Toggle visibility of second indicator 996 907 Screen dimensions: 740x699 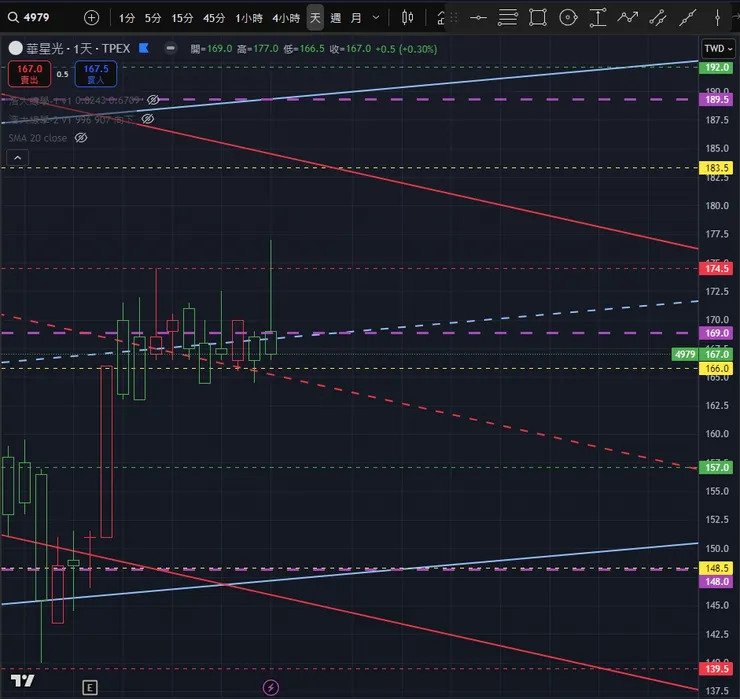click(x=148, y=119)
